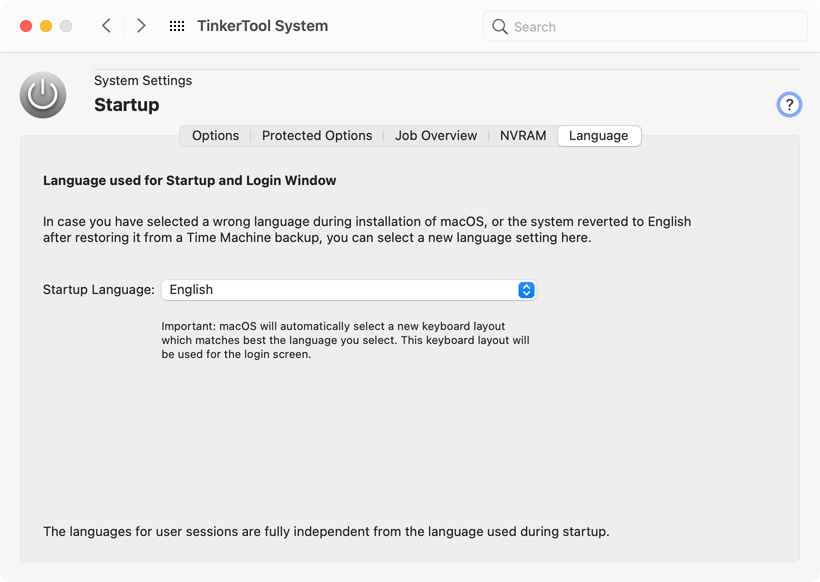Click the System Settings label
This screenshot has height=582, width=820.
click(x=143, y=81)
